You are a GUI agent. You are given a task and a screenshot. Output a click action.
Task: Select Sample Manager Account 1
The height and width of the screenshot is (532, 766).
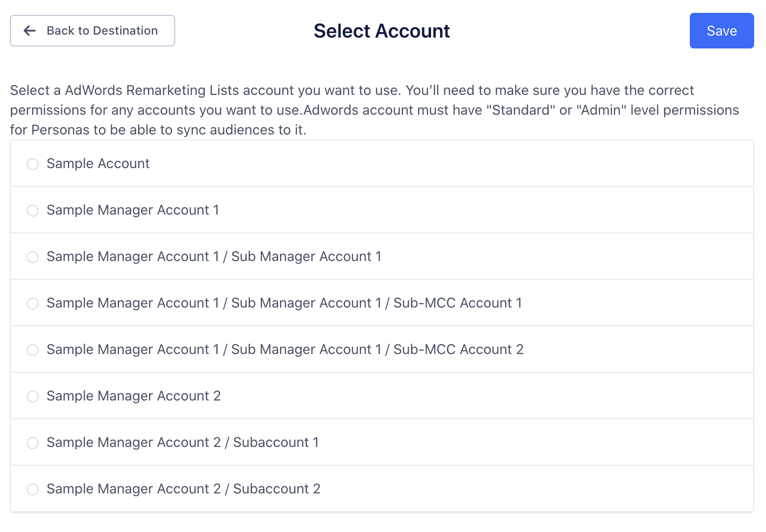coord(33,210)
